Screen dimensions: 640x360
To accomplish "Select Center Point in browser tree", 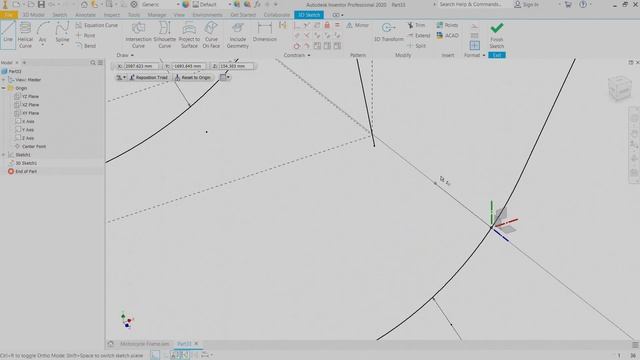I will (x=30, y=146).
